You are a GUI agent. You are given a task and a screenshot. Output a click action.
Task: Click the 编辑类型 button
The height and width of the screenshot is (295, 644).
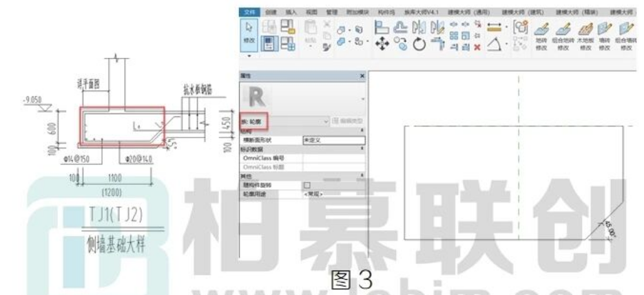pos(348,122)
